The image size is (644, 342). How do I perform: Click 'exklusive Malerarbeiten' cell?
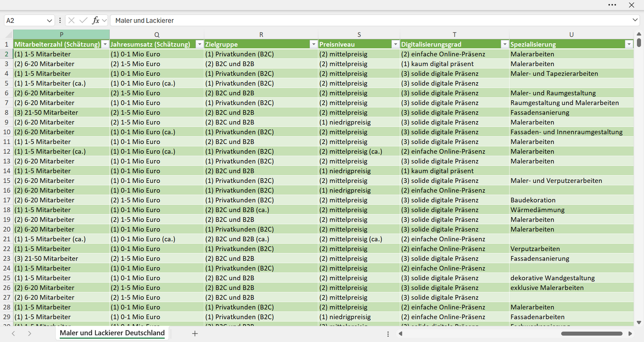571,288
